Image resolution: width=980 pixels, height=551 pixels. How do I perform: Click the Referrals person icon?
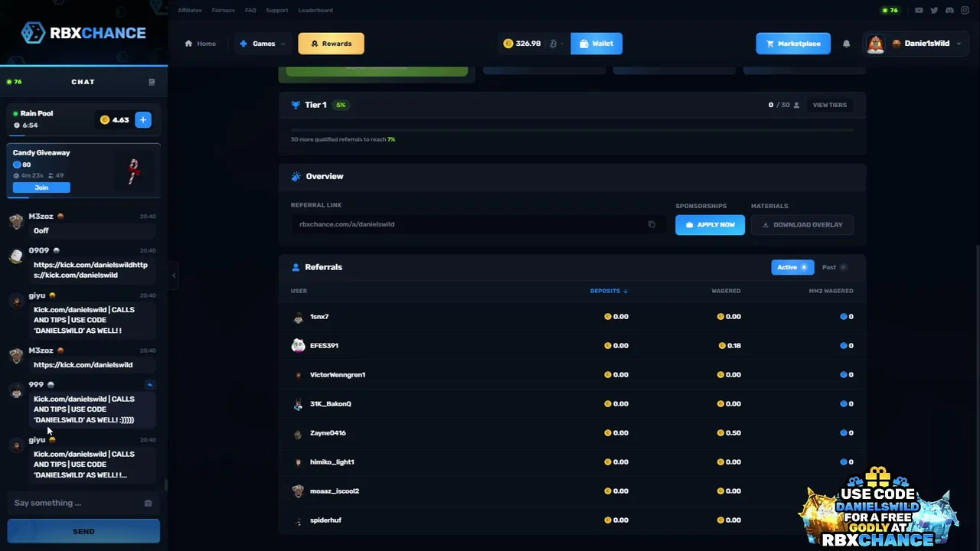point(296,267)
